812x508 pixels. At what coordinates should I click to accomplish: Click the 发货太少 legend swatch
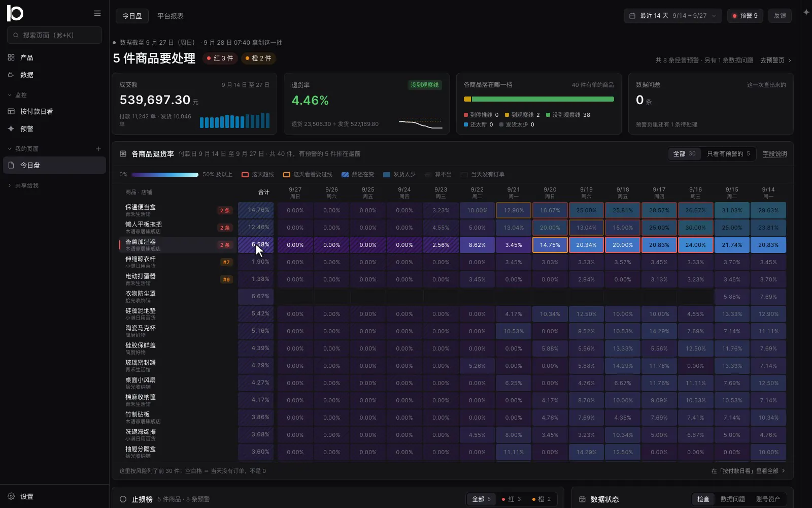pyautogui.click(x=387, y=174)
